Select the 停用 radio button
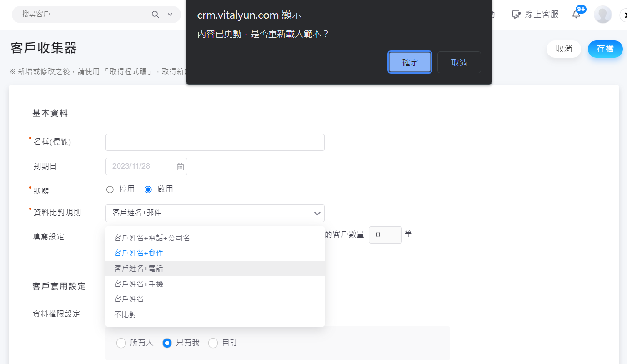The height and width of the screenshot is (364, 627). click(110, 189)
